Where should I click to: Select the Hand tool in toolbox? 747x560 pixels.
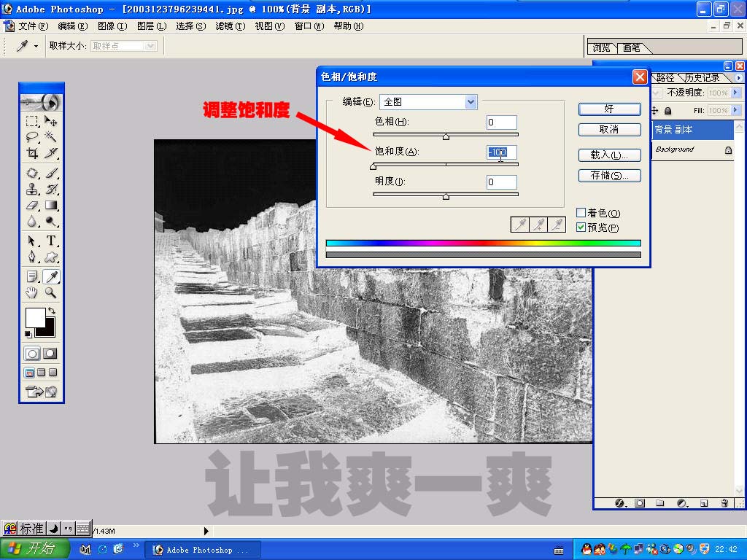pyautogui.click(x=32, y=292)
